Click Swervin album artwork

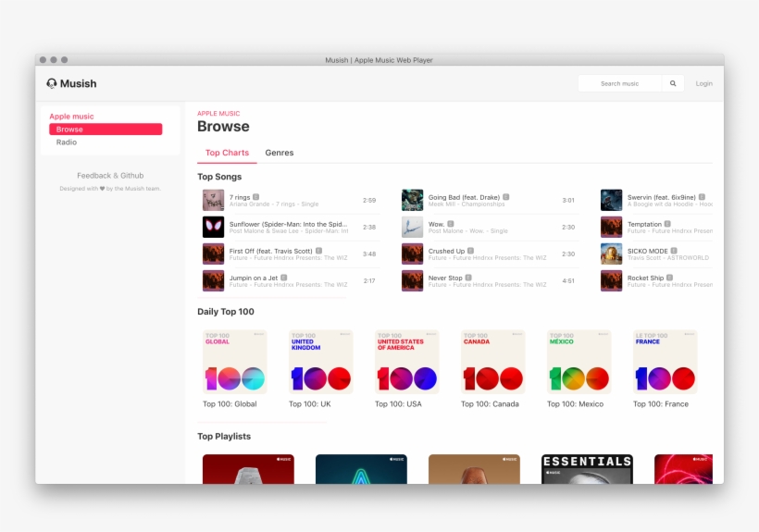(x=611, y=200)
